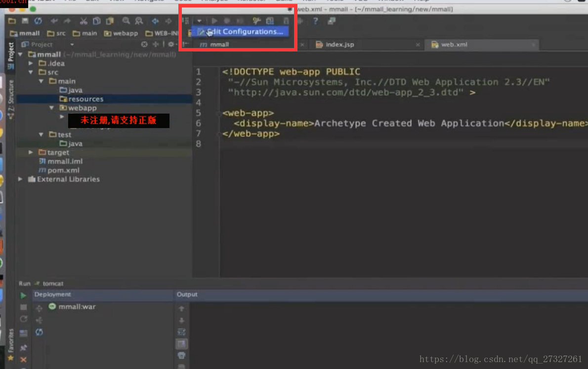
Task: Click src breadcrumb in navigation bar
Action: (56, 34)
